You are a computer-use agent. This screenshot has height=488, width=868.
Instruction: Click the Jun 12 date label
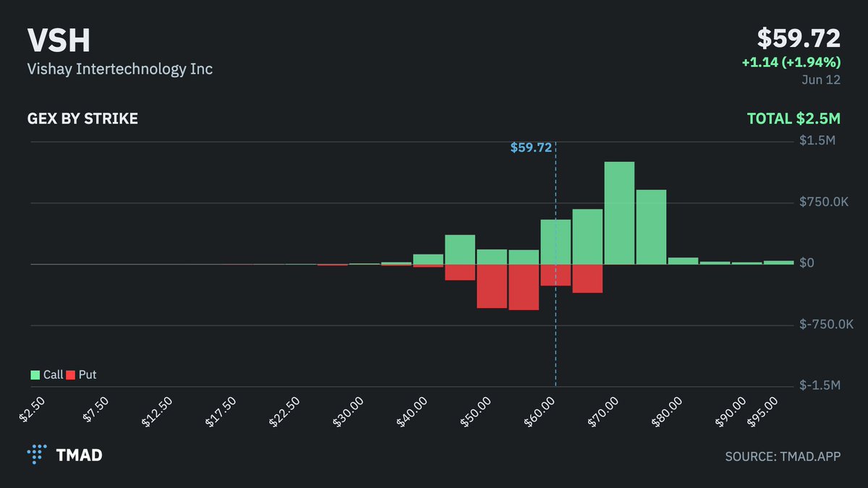click(821, 80)
